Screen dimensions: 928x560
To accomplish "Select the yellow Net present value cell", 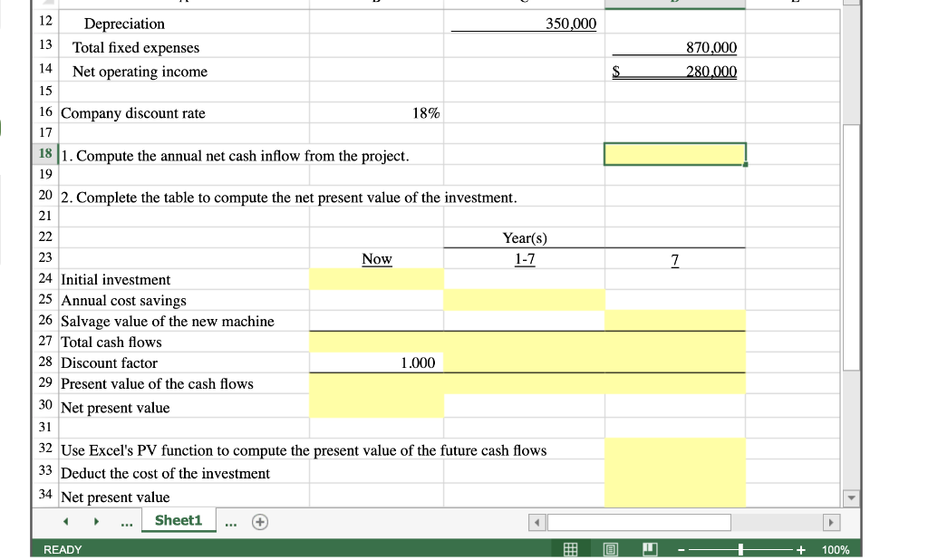I will (377, 408).
